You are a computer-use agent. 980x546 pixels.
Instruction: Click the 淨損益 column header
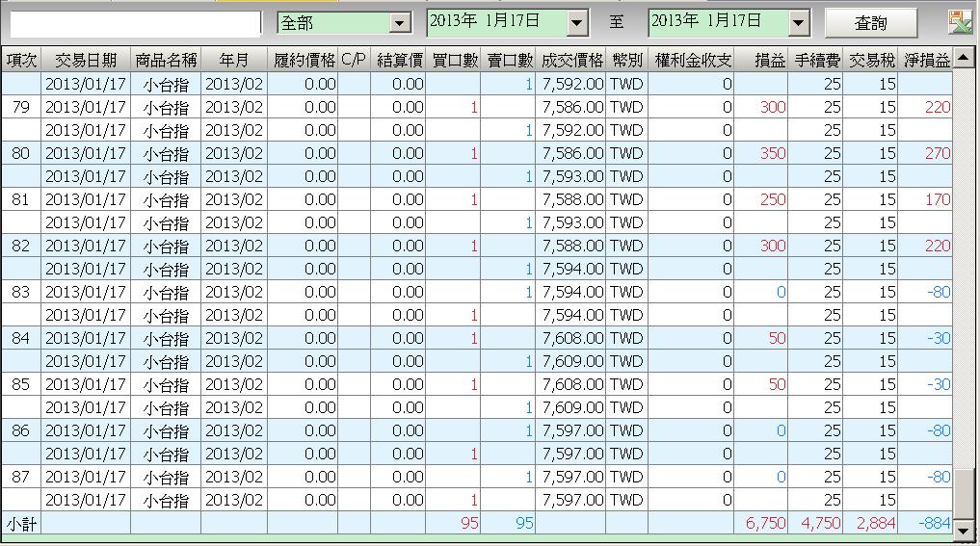click(x=926, y=60)
